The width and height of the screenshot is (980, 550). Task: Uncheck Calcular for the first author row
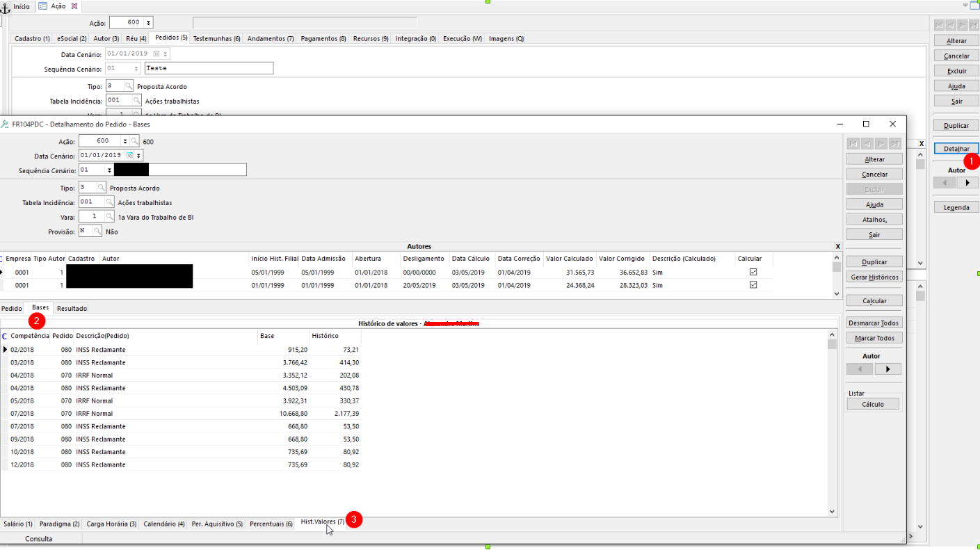(753, 272)
